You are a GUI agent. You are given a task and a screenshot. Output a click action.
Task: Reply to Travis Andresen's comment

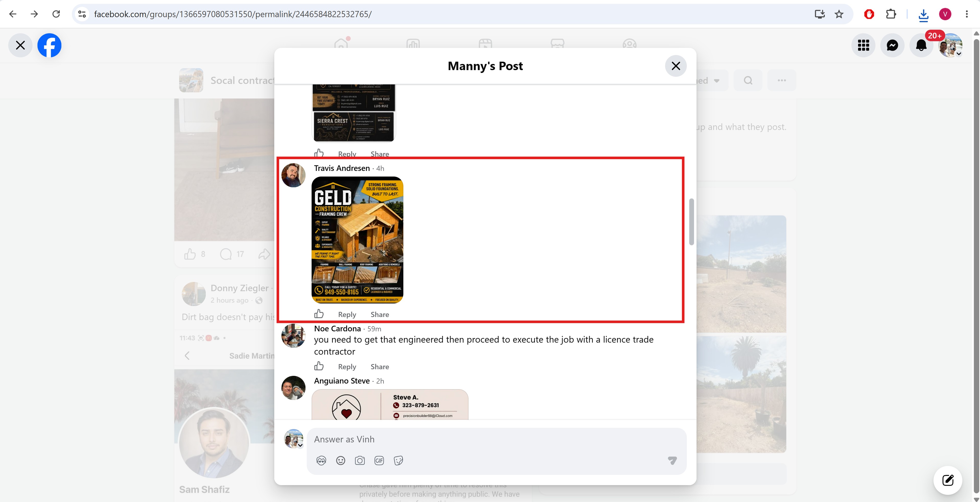pos(347,315)
